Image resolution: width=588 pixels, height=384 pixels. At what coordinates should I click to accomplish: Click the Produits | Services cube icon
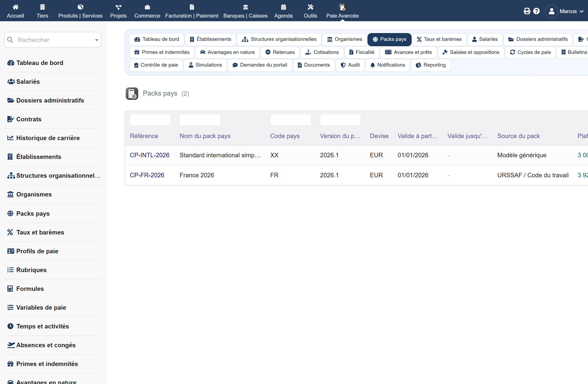[x=80, y=7]
